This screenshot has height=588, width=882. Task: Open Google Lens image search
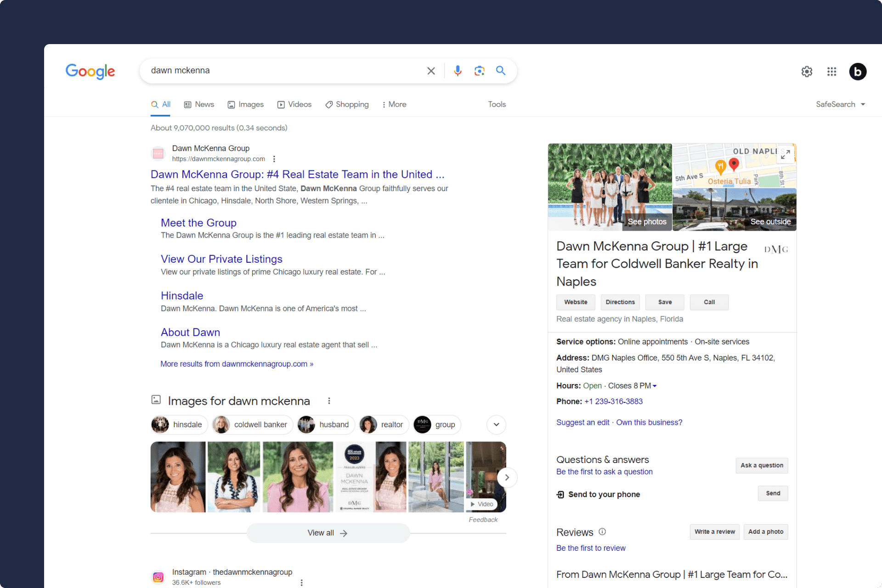coord(479,71)
